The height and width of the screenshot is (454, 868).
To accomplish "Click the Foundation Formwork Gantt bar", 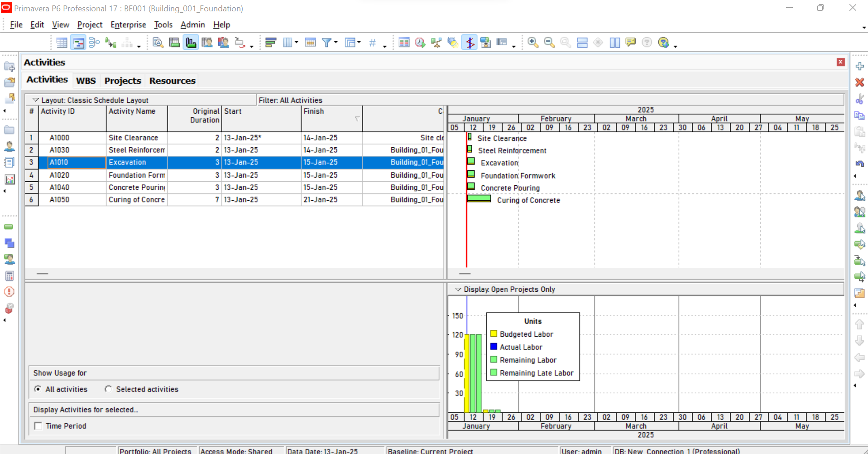I will [x=471, y=174].
